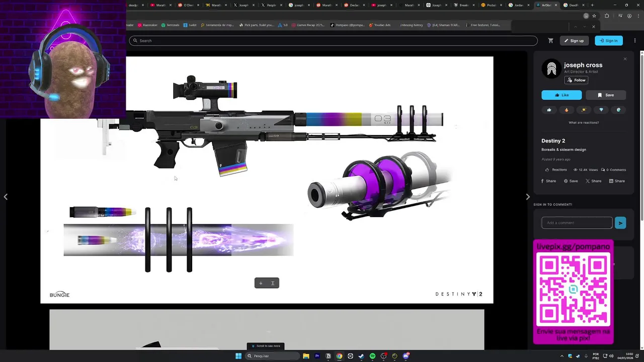Open the 'Unboxing history' bookmark
644x362 pixels.
tap(410, 25)
